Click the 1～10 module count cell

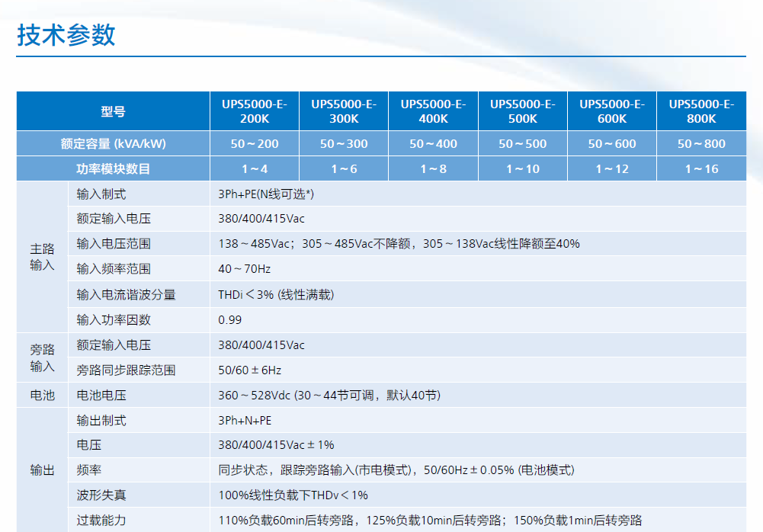pyautogui.click(x=523, y=169)
